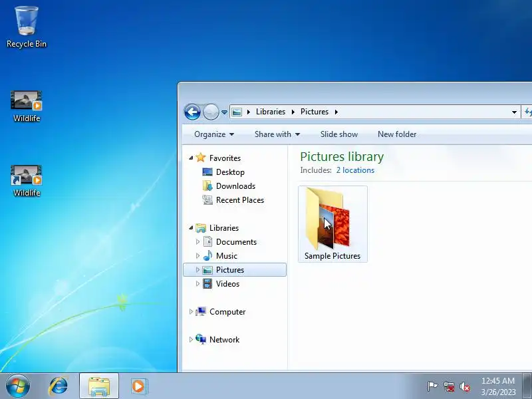
Task: Go to Downloads in Favorites
Action: tap(235, 186)
